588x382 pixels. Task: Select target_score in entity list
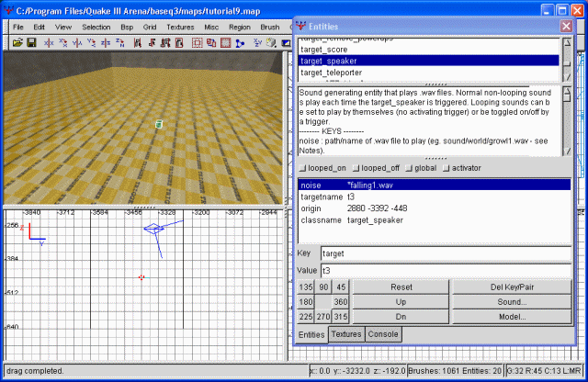pyautogui.click(x=429, y=50)
